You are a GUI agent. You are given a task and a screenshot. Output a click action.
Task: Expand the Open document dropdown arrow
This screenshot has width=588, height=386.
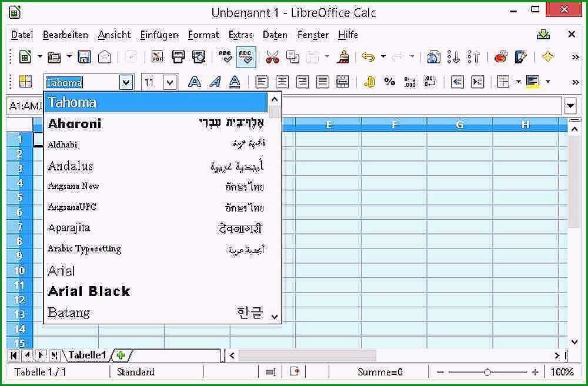click(x=69, y=57)
